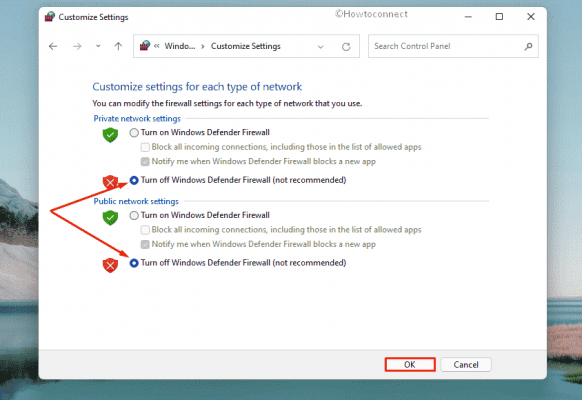Click the red shield icon under Private network
This screenshot has height=400, width=582.
point(110,182)
